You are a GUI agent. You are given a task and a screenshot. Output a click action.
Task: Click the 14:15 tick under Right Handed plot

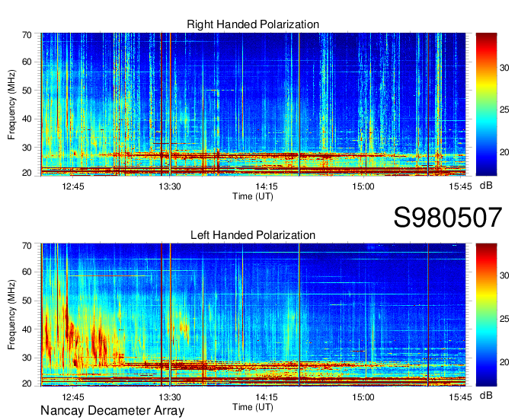(267, 186)
